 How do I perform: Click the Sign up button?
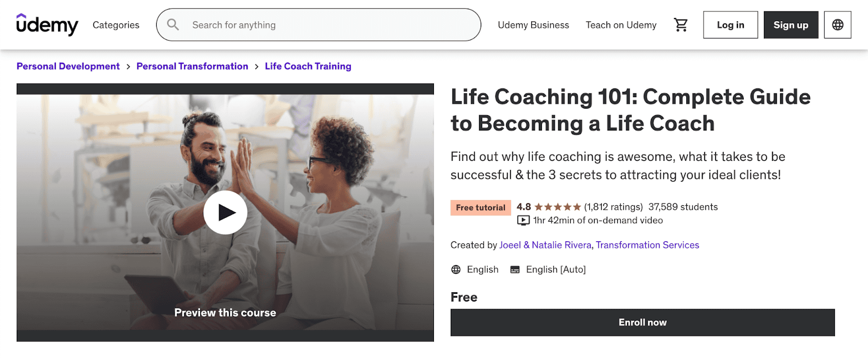[x=790, y=24]
